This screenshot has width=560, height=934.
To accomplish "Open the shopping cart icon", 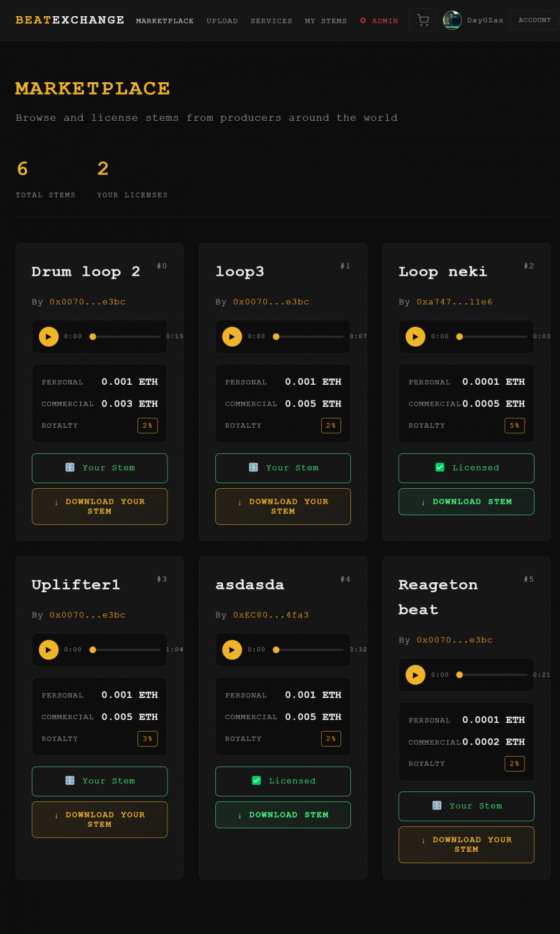I will 423,21.
